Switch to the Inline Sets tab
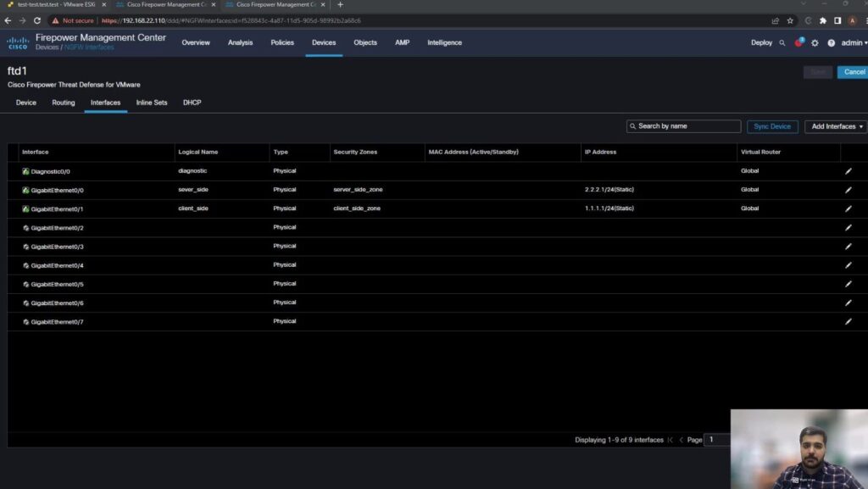868x489 pixels. click(x=152, y=103)
